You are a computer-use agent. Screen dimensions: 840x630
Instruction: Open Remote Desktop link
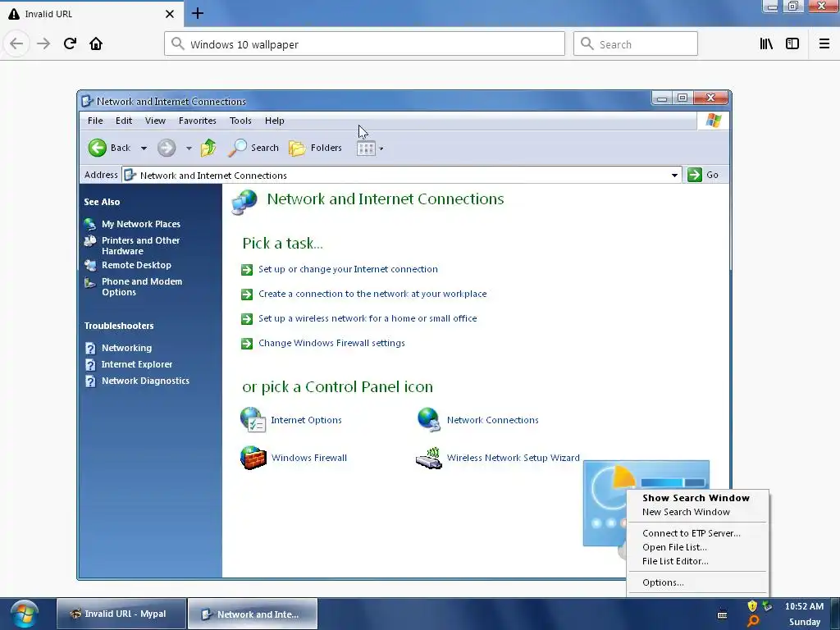[137, 265]
